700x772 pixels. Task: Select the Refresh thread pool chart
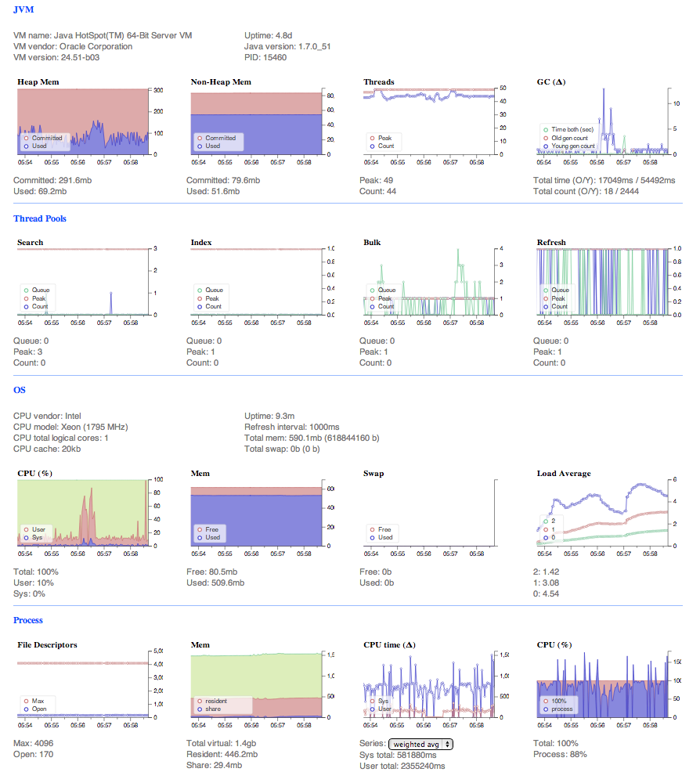pos(603,282)
